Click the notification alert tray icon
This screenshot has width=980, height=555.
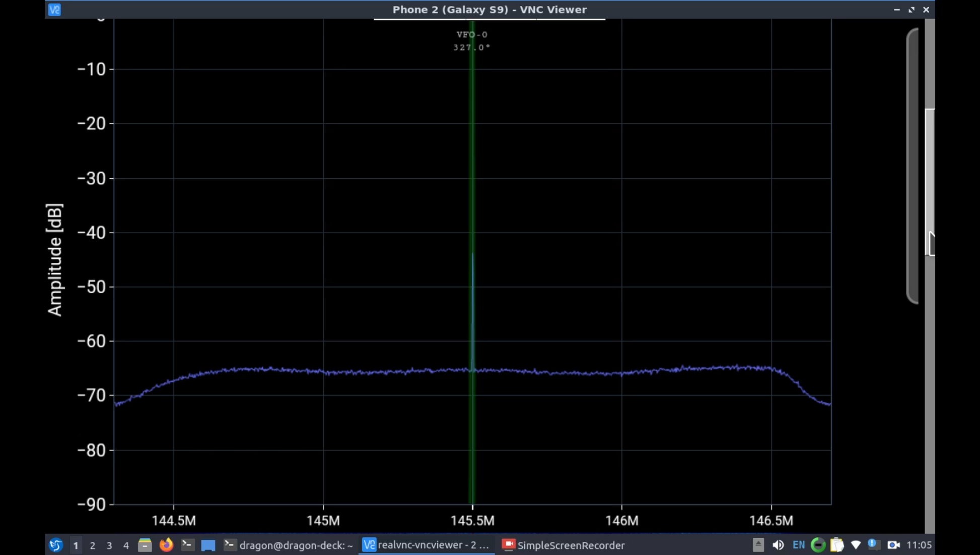873,545
